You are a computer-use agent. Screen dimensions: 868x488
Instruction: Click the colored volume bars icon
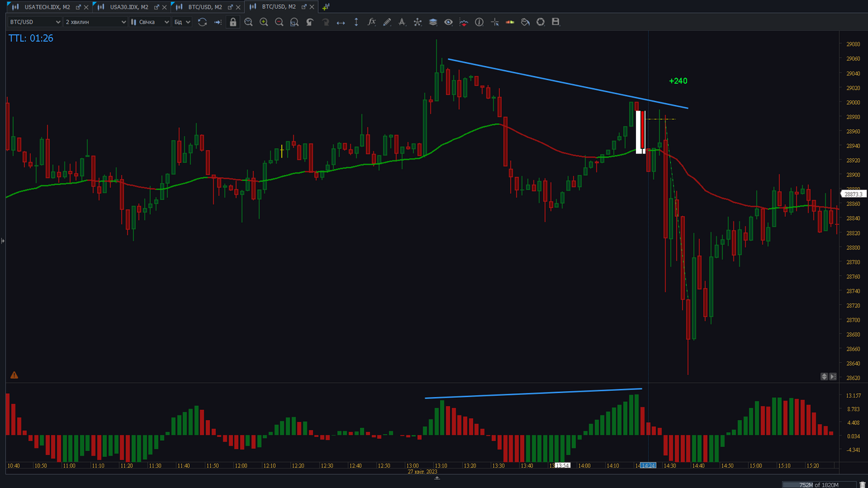click(x=510, y=22)
